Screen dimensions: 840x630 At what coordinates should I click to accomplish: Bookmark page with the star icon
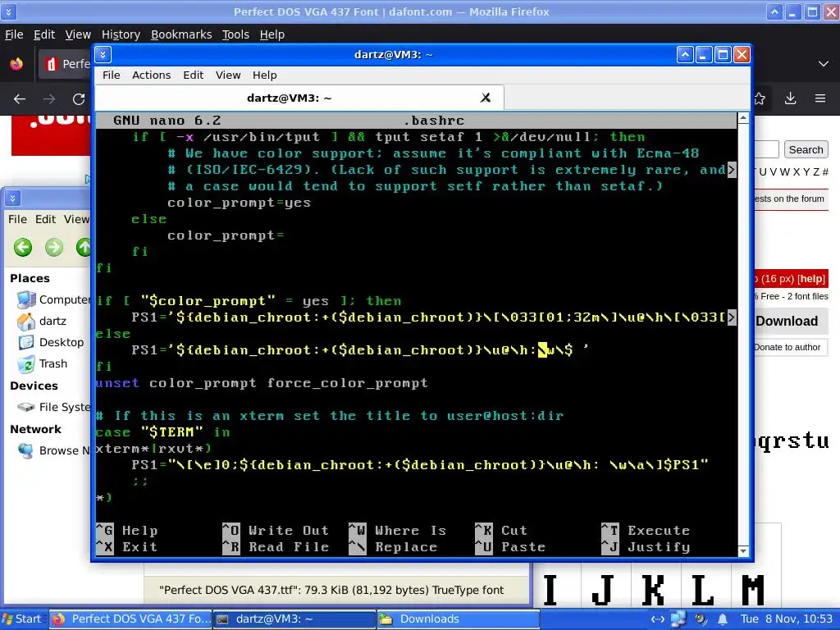[x=760, y=98]
